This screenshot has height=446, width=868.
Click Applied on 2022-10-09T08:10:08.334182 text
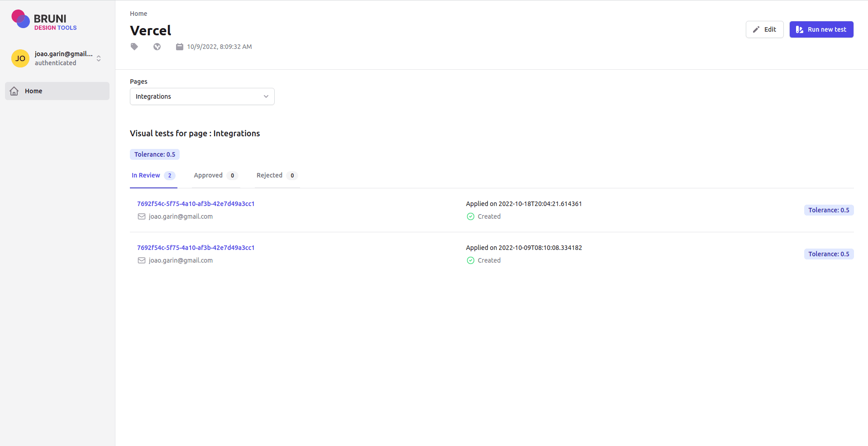coord(524,248)
